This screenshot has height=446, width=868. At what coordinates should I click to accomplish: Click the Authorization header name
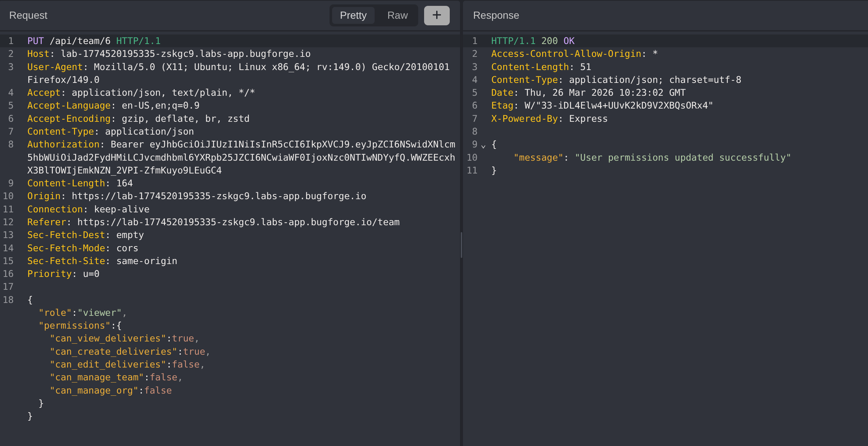(x=63, y=145)
